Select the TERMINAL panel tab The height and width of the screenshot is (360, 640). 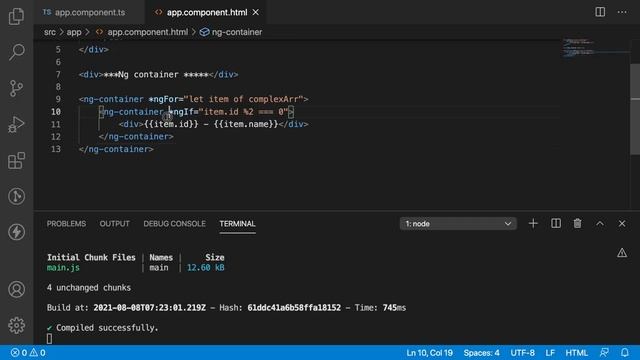tap(237, 224)
